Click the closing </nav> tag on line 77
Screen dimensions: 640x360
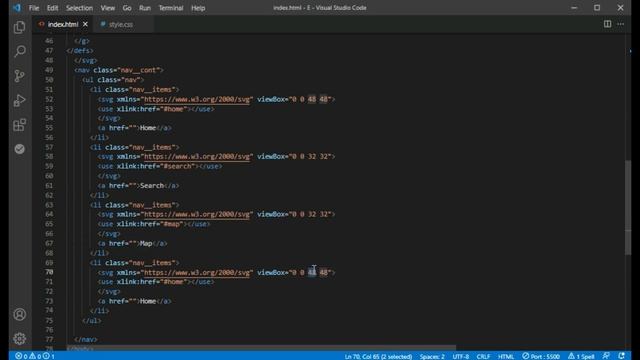[86, 340]
